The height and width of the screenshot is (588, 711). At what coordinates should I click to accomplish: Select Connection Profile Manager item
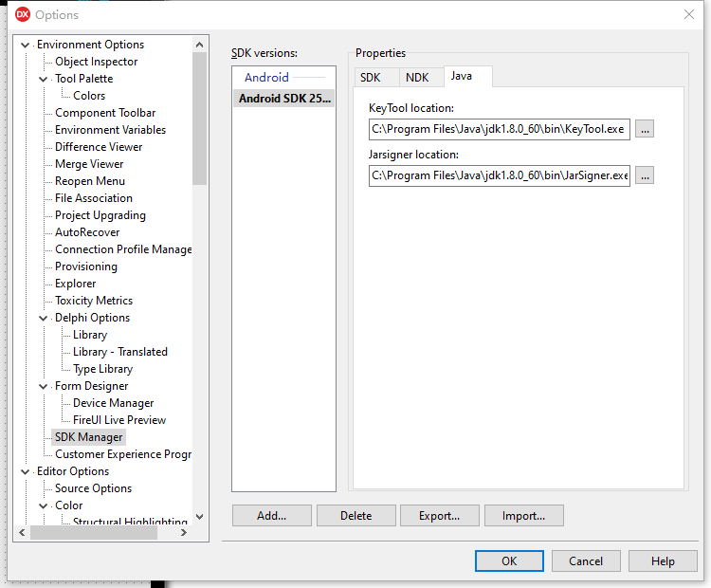123,249
